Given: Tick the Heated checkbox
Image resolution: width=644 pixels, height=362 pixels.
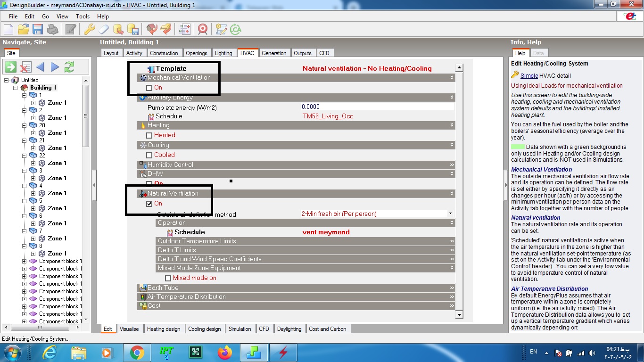Looking at the screenshot, I should (149, 135).
